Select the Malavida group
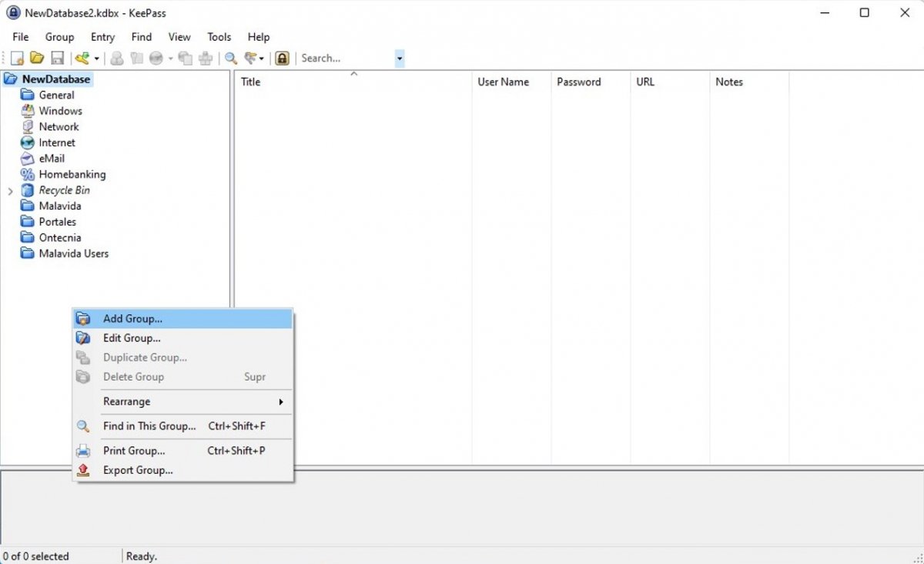Image resolution: width=924 pixels, height=564 pixels. coord(60,206)
